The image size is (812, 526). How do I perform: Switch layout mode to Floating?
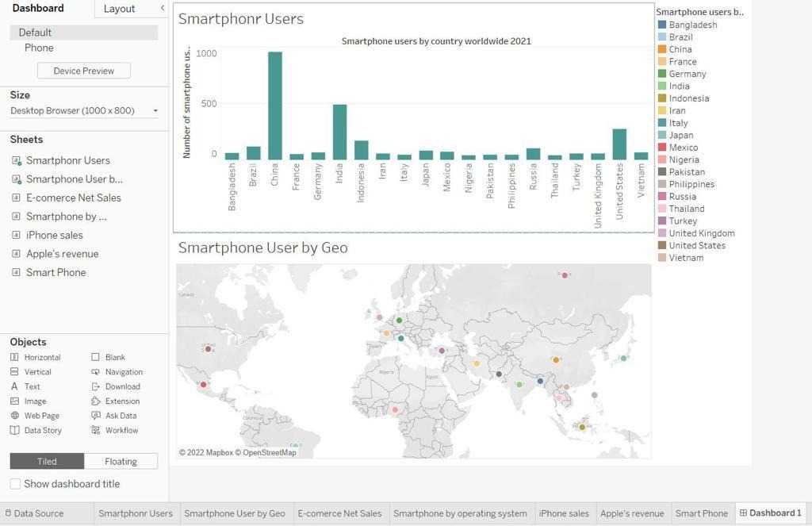click(121, 461)
